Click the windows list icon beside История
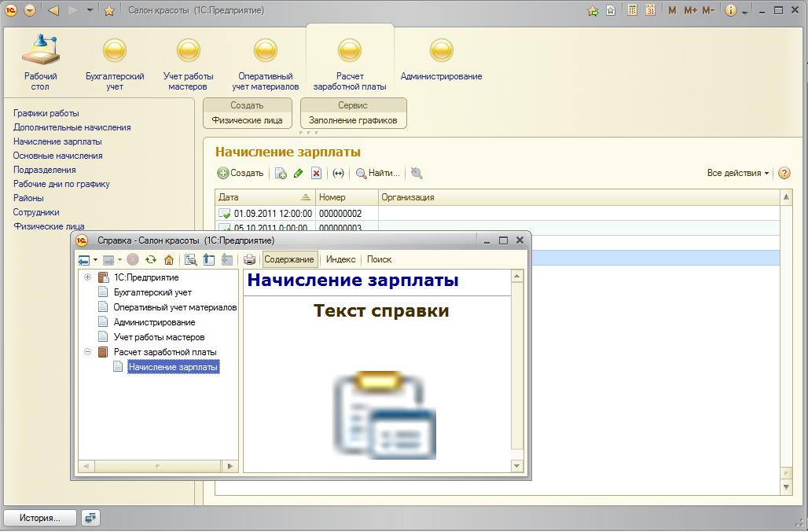The height and width of the screenshot is (532, 808). [x=90, y=518]
